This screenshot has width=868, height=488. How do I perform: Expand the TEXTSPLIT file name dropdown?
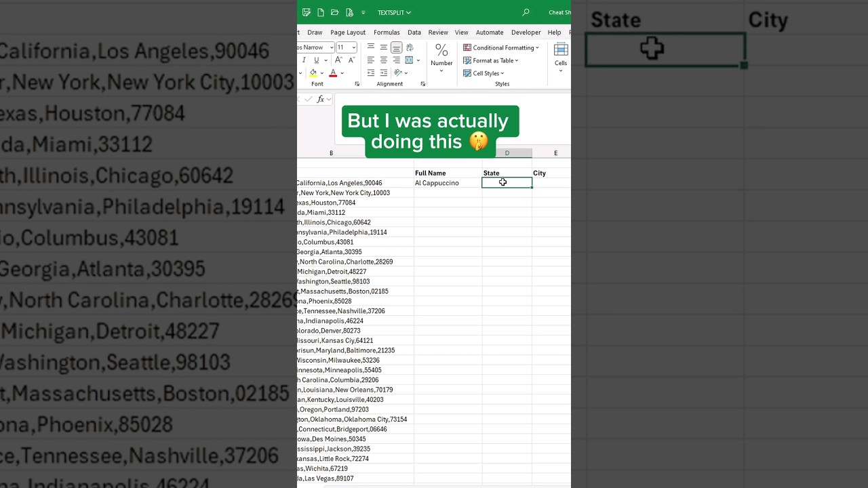tap(394, 12)
